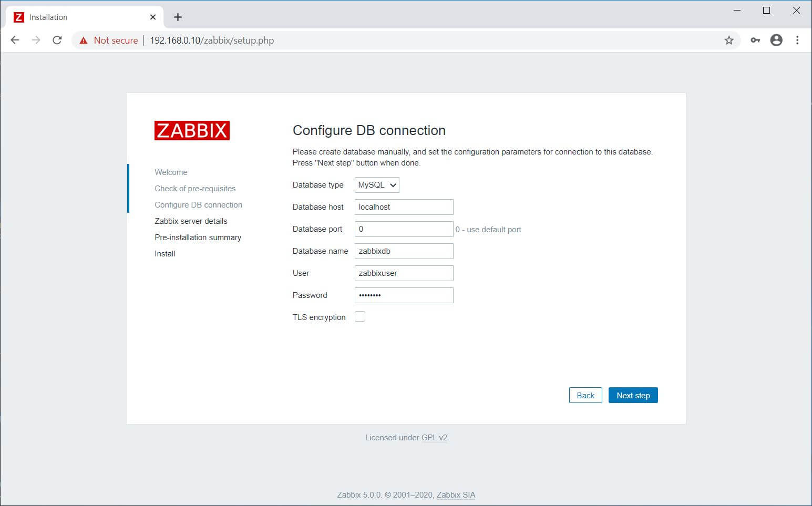812x506 pixels.
Task: Click into the Password field
Action: pyautogui.click(x=404, y=295)
